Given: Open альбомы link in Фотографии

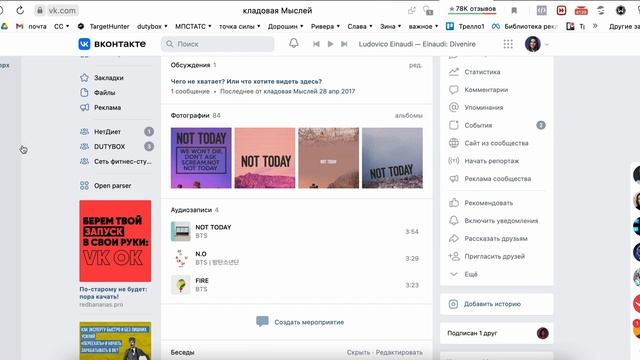Looking at the screenshot, I should pos(409,116).
